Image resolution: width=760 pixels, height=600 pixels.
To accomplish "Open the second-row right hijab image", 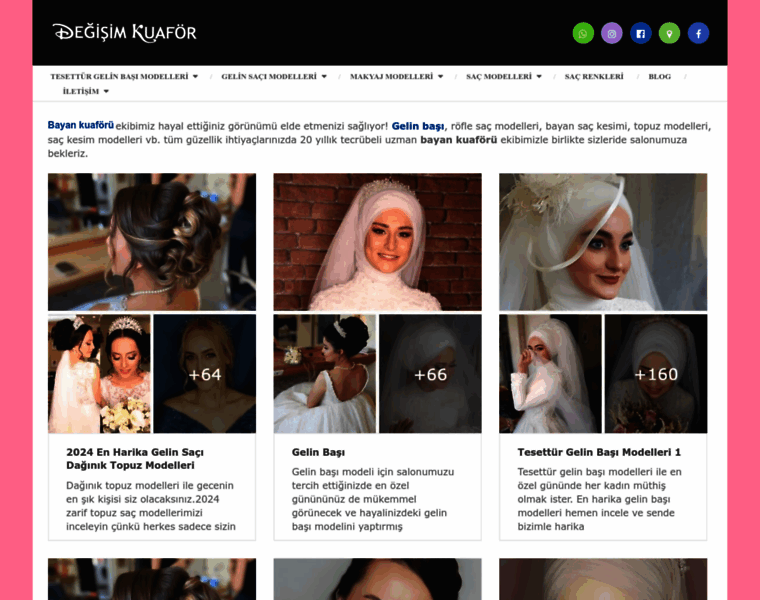I will pos(603,579).
